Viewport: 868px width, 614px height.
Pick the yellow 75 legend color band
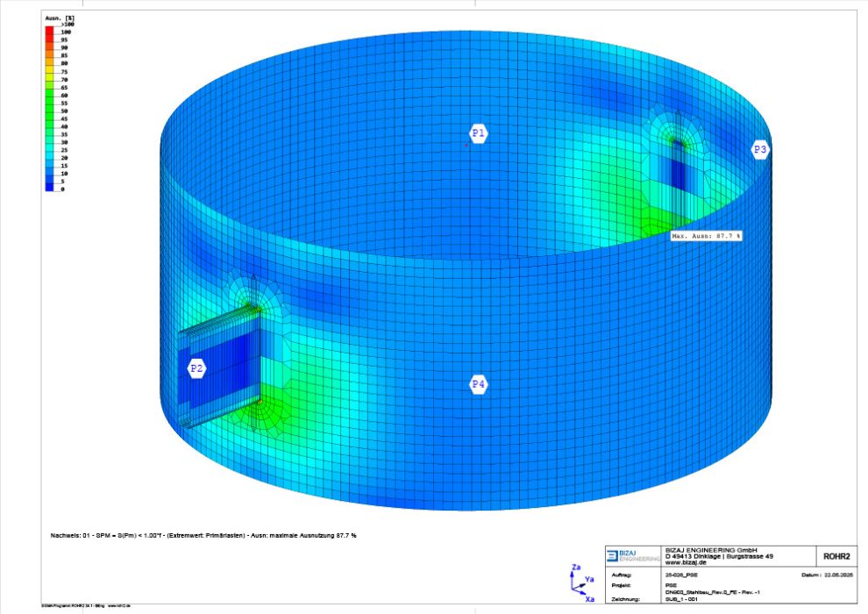51,72
